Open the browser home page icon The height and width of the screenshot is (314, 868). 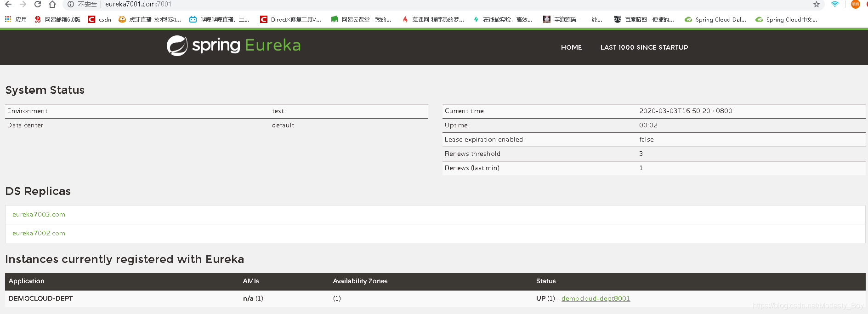(52, 4)
